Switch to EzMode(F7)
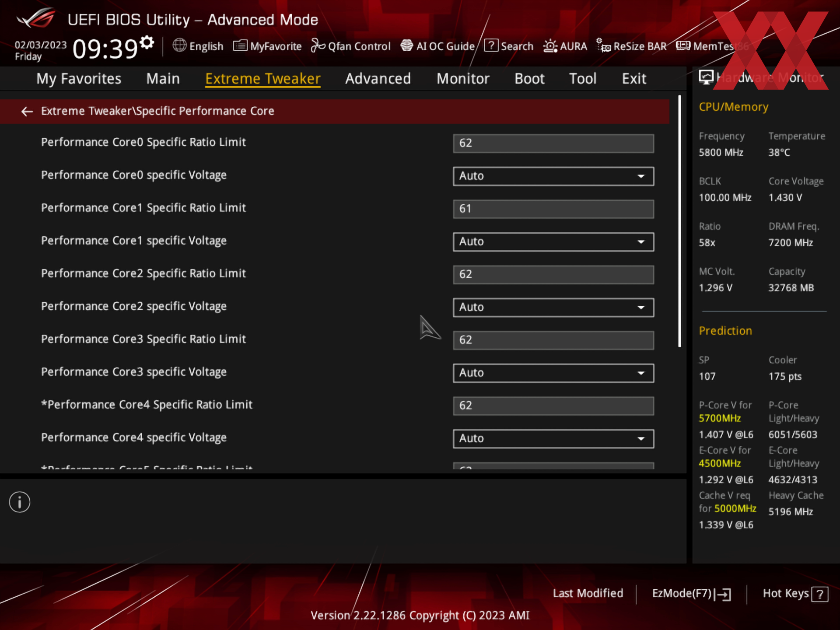The width and height of the screenshot is (840, 630). point(692,594)
